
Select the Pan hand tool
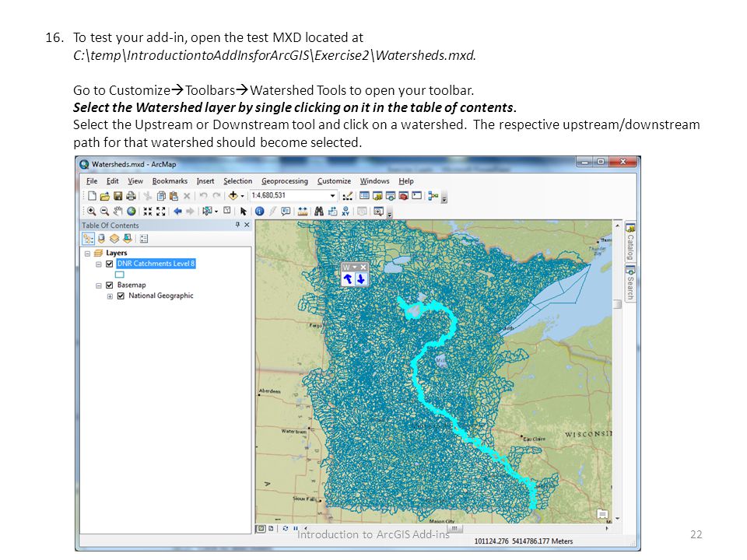click(x=118, y=212)
